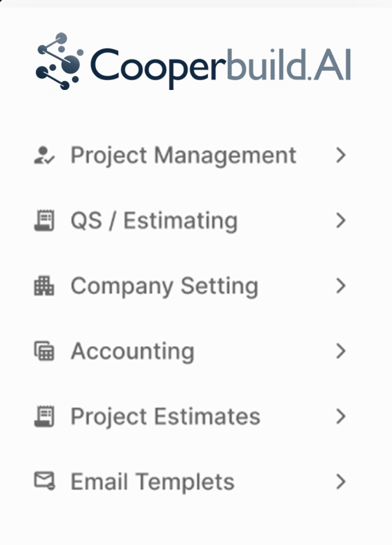Expand the Project Management chevron arrow

click(x=341, y=155)
